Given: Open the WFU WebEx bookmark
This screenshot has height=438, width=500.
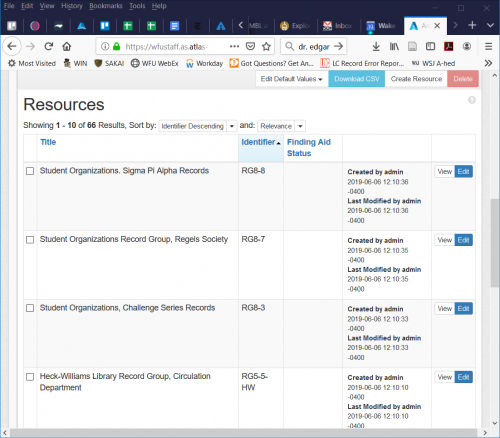Looking at the screenshot, I should [155, 63].
